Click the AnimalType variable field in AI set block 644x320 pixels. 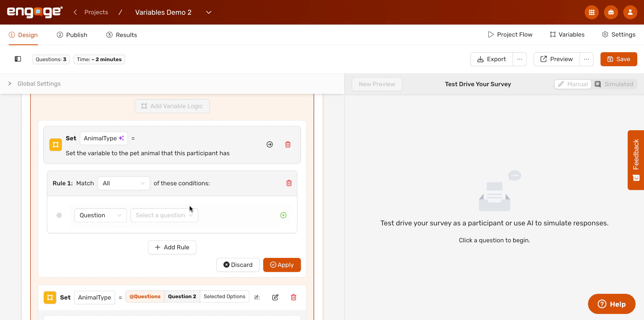tap(104, 138)
